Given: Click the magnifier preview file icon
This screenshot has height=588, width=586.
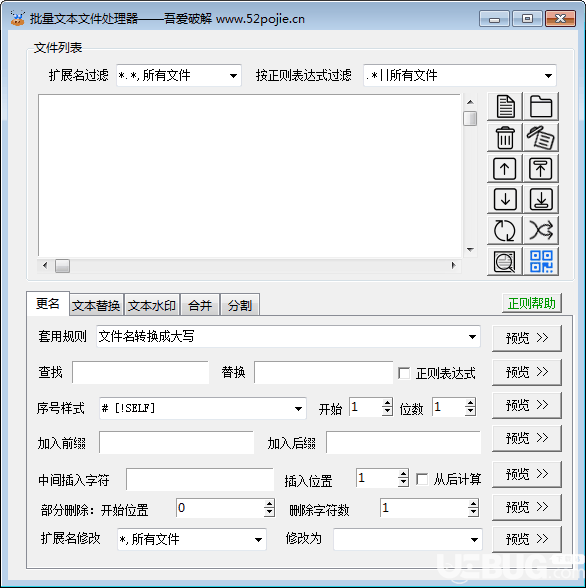Looking at the screenshot, I should 505,261.
